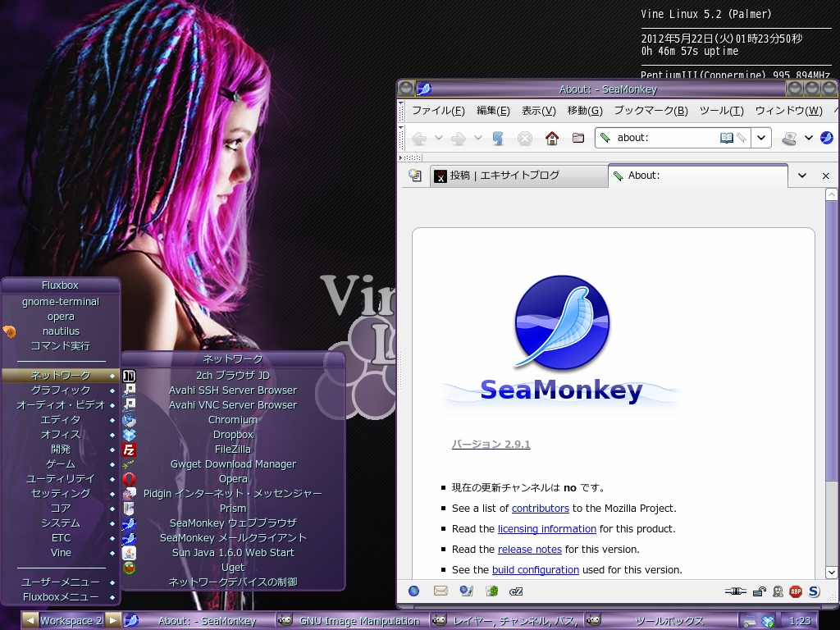Viewport: 840px width, 630px height.
Task: Launch Uget from the network menu
Action: (x=233, y=568)
